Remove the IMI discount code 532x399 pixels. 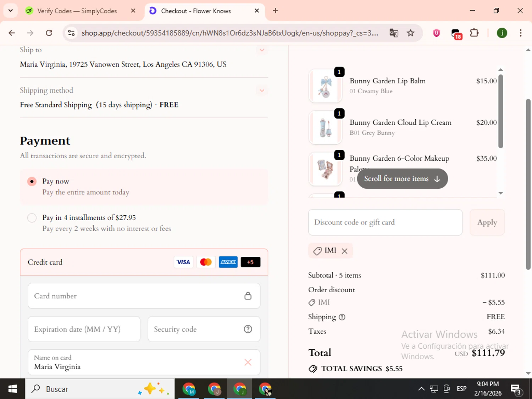pos(344,251)
